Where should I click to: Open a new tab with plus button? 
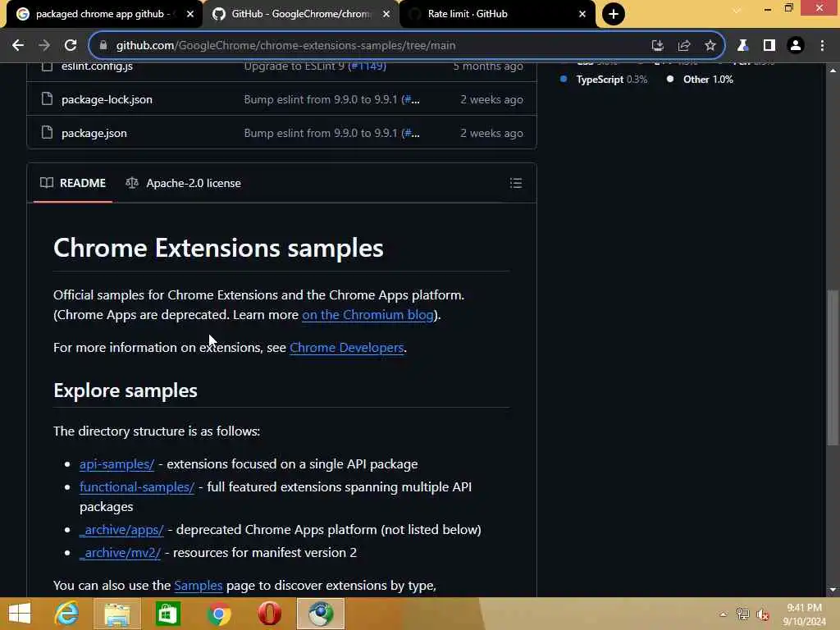(614, 14)
